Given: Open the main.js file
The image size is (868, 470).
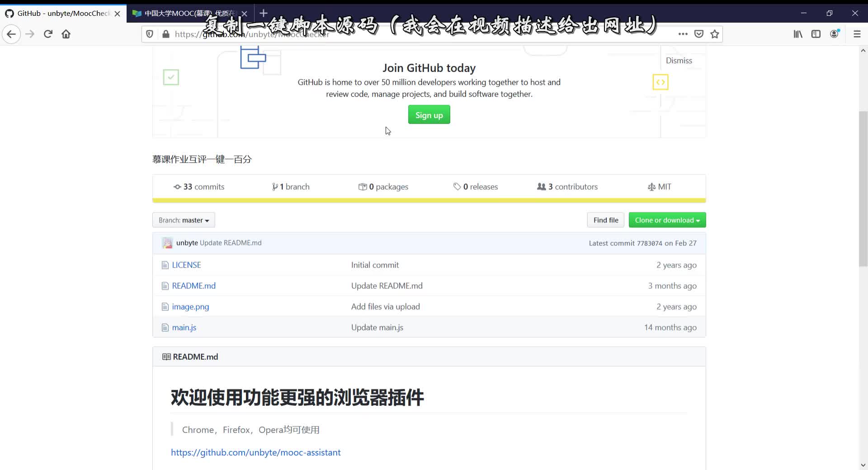Looking at the screenshot, I should [x=184, y=327].
